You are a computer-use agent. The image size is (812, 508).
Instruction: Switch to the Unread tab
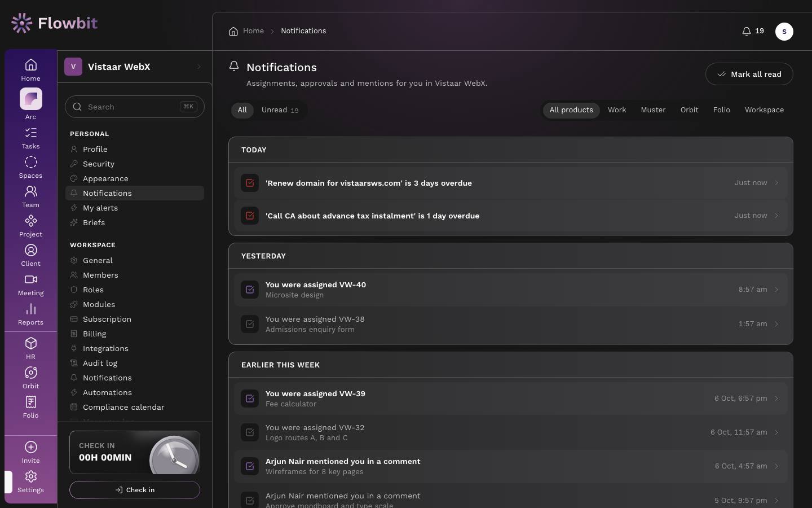(x=280, y=110)
